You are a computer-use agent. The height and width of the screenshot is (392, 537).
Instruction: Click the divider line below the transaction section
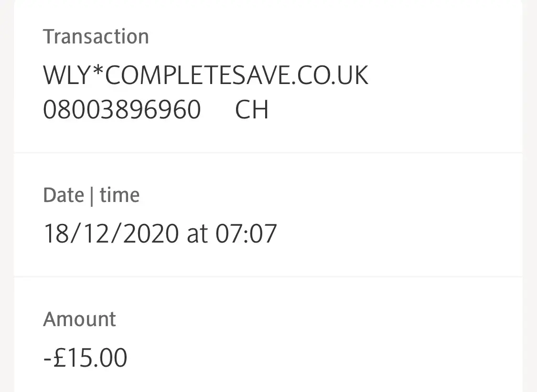(268, 153)
